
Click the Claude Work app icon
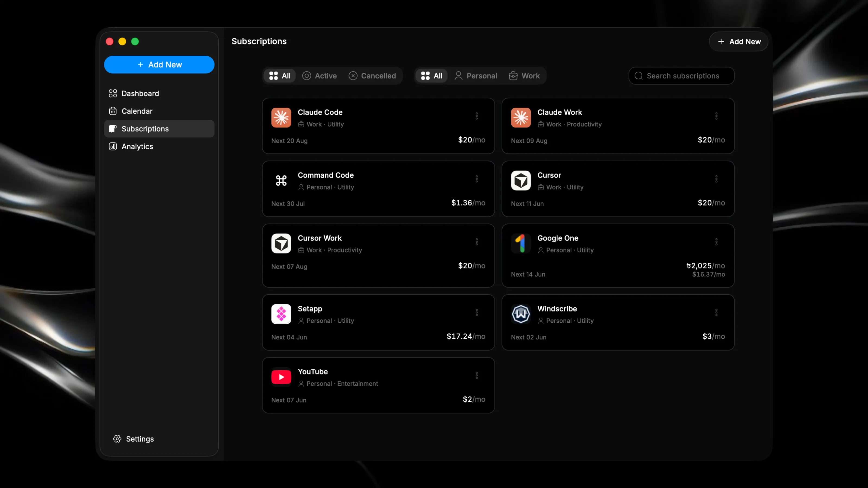(521, 118)
